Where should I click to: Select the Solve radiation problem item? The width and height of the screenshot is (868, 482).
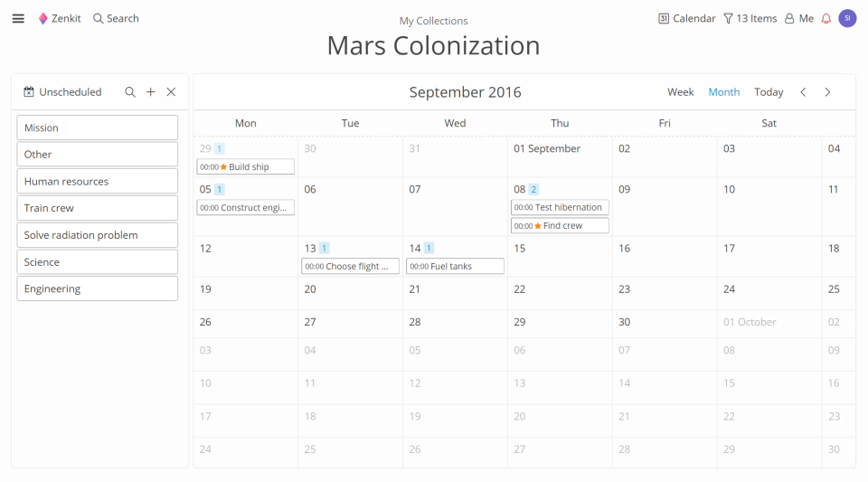[x=97, y=235]
